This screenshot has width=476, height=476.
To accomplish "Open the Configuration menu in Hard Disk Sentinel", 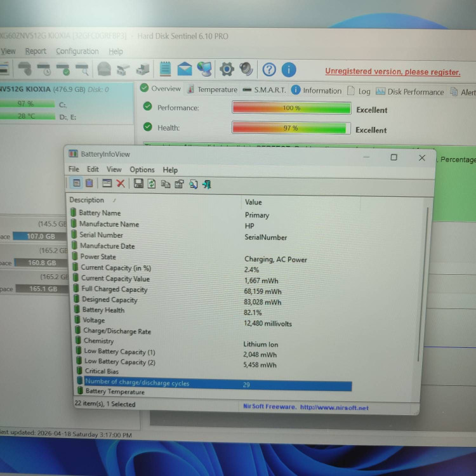I will [77, 51].
